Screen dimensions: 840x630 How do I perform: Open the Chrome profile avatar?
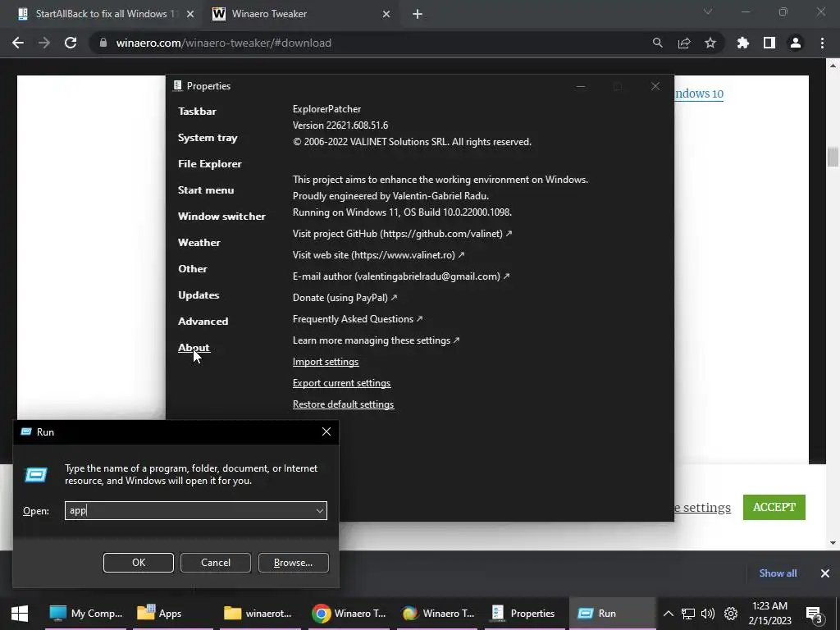(x=796, y=43)
